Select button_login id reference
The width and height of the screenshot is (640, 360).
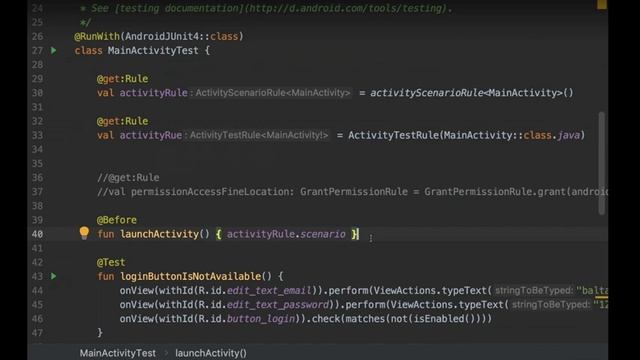pos(260,319)
